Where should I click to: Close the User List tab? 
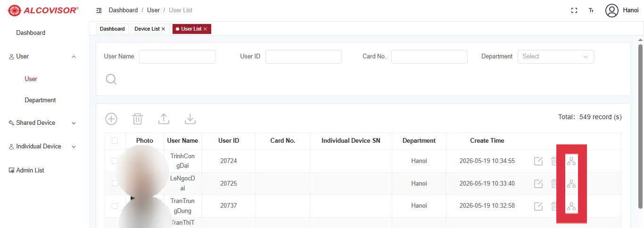tap(205, 29)
